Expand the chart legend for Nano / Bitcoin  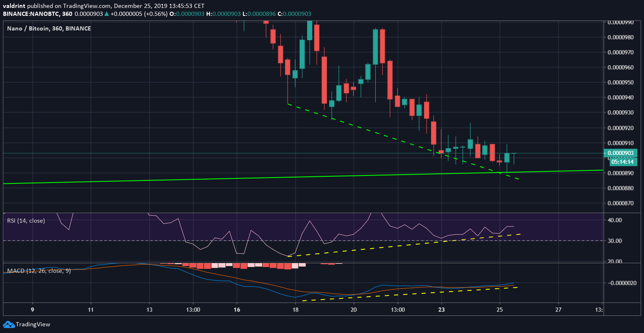[48, 28]
